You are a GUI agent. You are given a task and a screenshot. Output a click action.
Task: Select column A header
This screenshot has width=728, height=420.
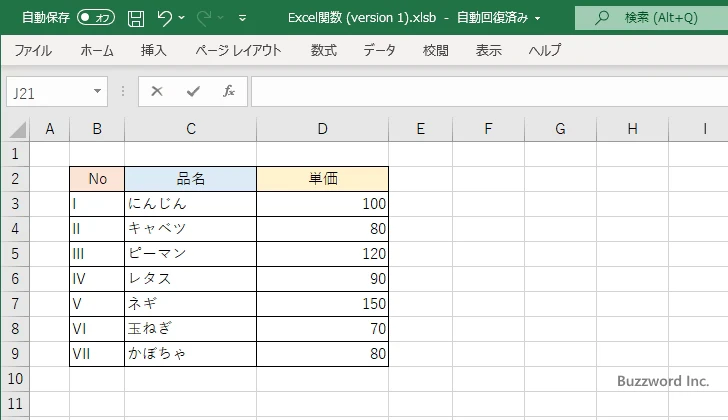tap(50, 129)
